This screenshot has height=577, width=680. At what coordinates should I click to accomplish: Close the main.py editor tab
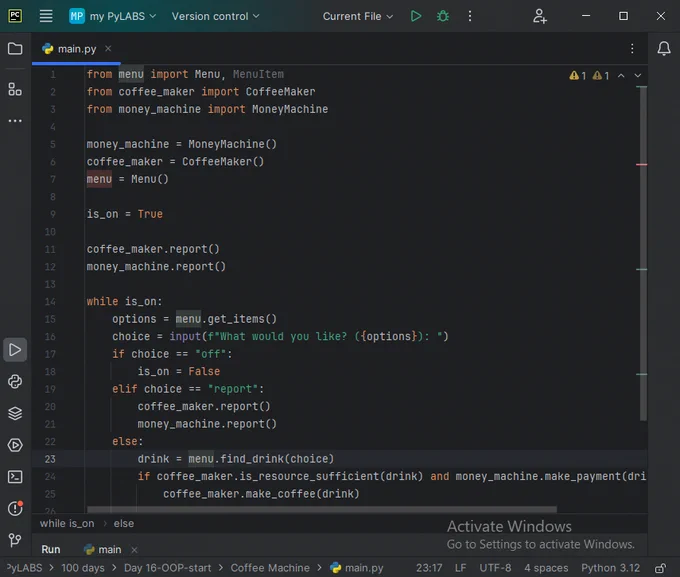tap(108, 49)
